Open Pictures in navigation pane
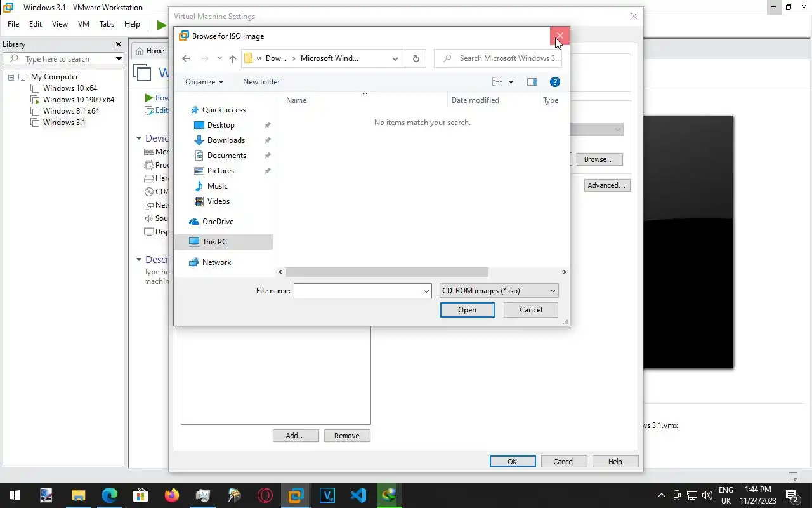Image resolution: width=812 pixels, height=508 pixels. point(221,171)
